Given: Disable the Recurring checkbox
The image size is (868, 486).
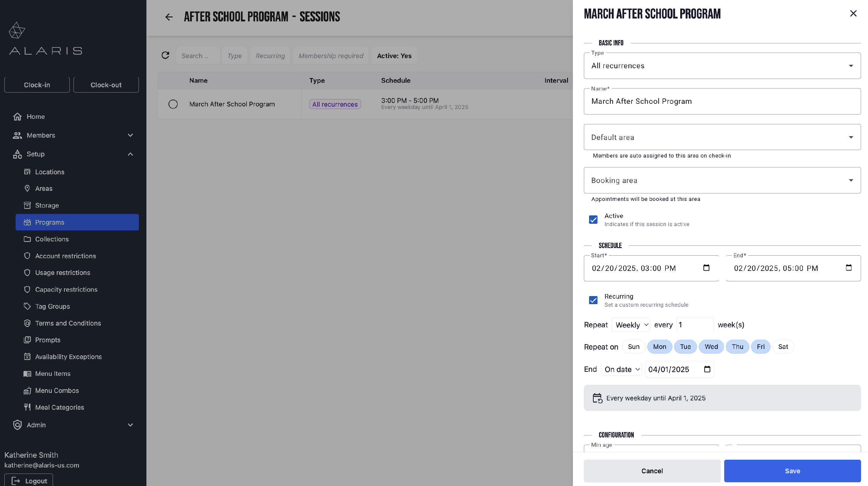Looking at the screenshot, I should [x=593, y=300].
